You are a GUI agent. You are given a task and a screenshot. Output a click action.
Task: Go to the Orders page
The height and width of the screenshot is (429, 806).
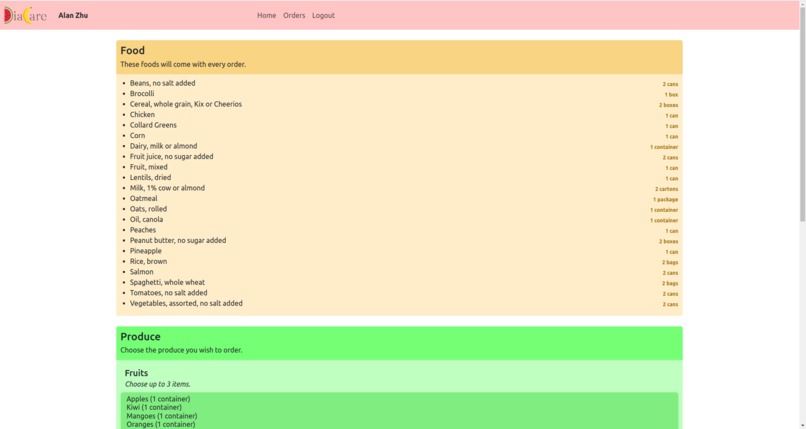coord(294,15)
